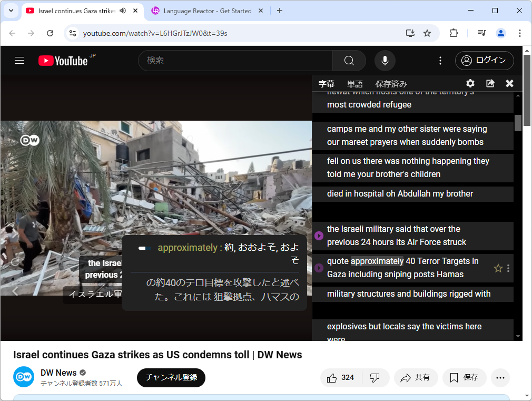Image resolution: width=532 pixels, height=401 pixels.
Task: Select the word 'approximately' in subtitle list
Action: click(x=377, y=261)
